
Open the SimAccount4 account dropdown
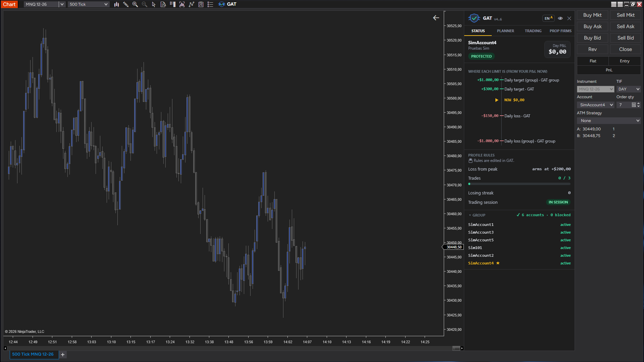point(595,105)
